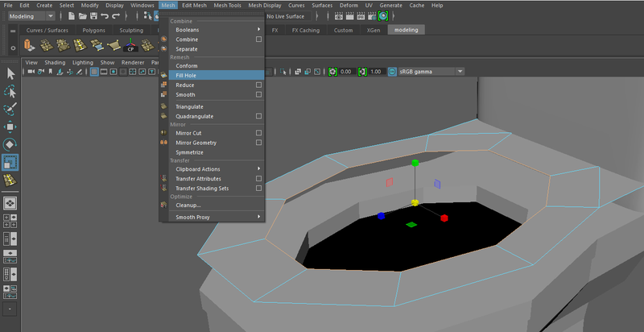644x332 pixels.
Task: Open the Multi-Cut shelf tool
Action: [80, 45]
